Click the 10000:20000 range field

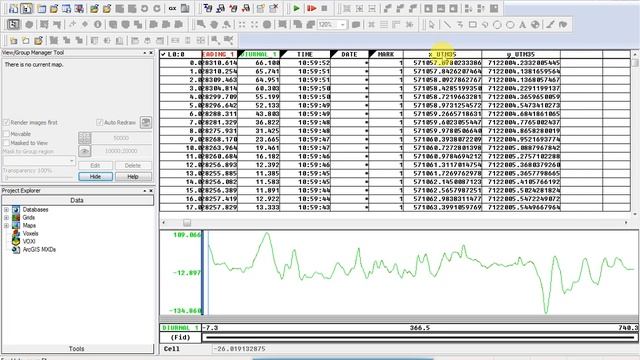(x=121, y=151)
